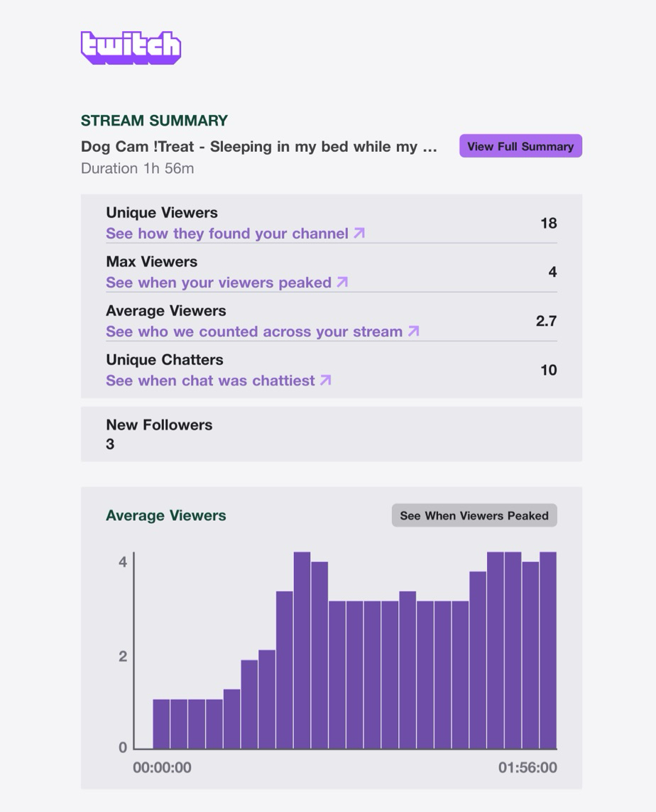The height and width of the screenshot is (812, 656).
Task: Follow 'See when your viewers peaked' link
Action: [219, 282]
